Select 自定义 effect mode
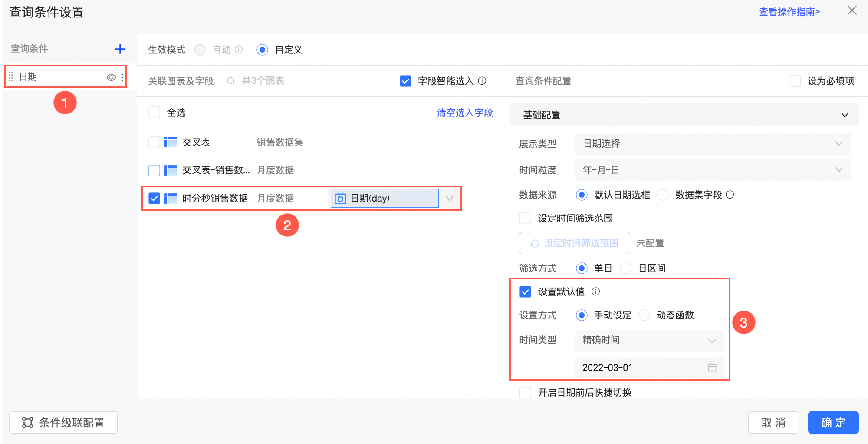868x444 pixels. (262, 50)
